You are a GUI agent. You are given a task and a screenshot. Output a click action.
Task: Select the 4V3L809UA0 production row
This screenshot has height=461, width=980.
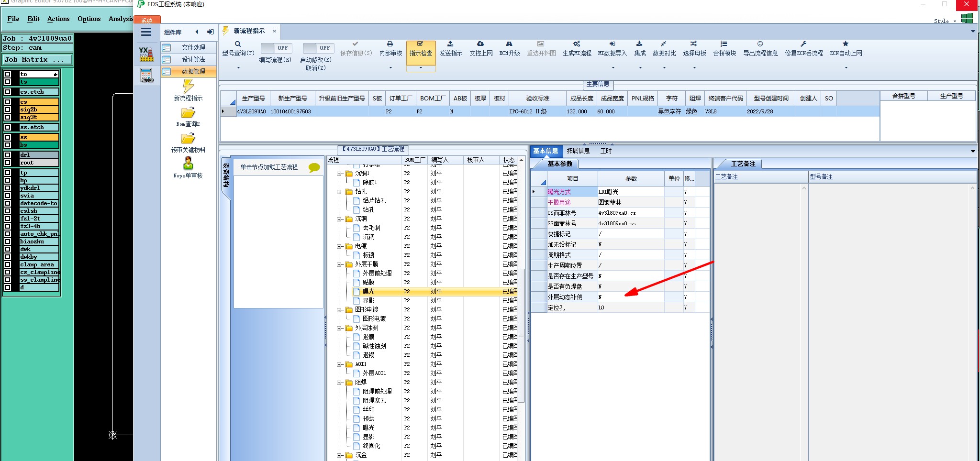click(549, 111)
